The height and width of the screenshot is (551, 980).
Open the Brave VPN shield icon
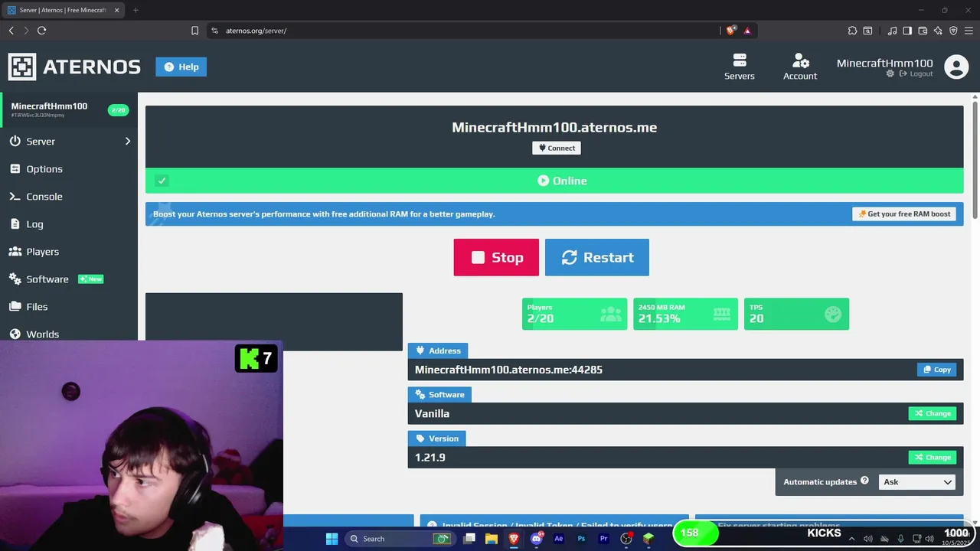click(953, 31)
